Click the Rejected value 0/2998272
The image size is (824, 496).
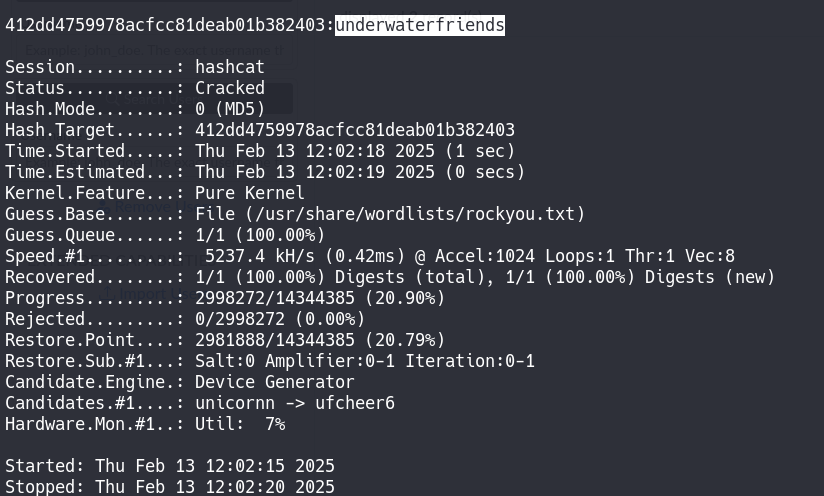coord(279,319)
